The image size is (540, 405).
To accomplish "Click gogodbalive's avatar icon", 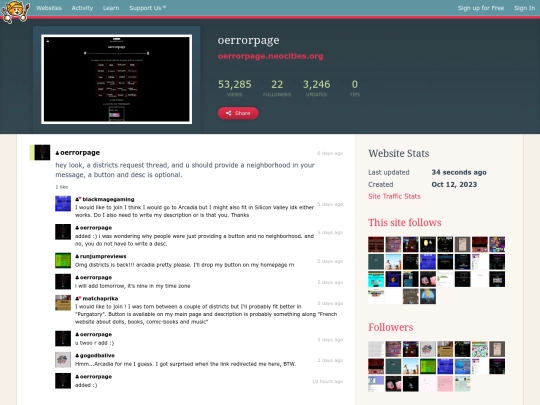I will (63, 360).
